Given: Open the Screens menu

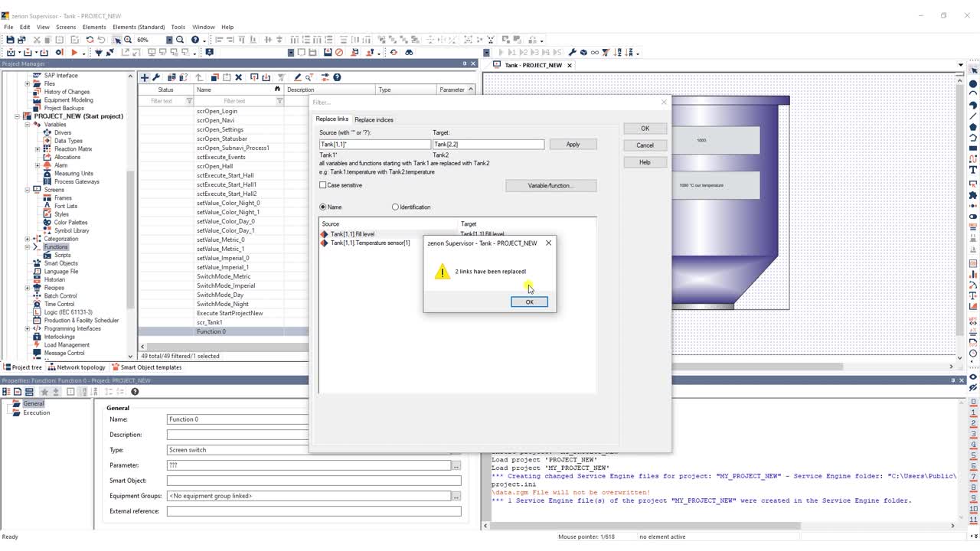Looking at the screenshot, I should tap(66, 27).
